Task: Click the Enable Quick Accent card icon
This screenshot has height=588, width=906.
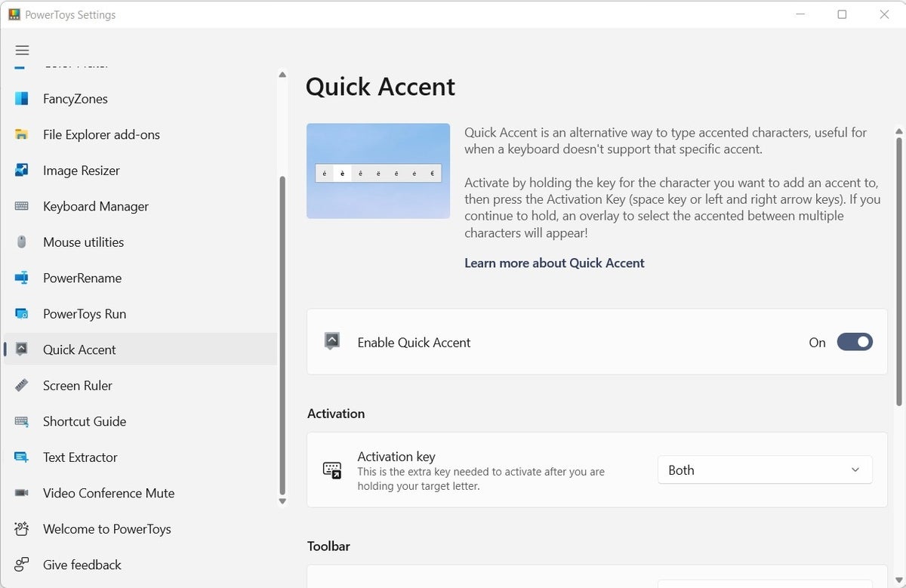Action: (x=332, y=341)
